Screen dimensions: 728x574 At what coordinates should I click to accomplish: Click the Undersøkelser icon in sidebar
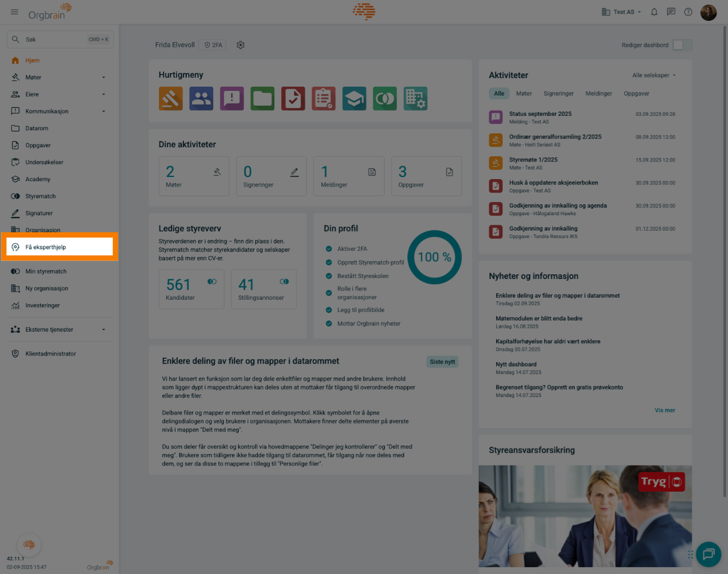(15, 163)
